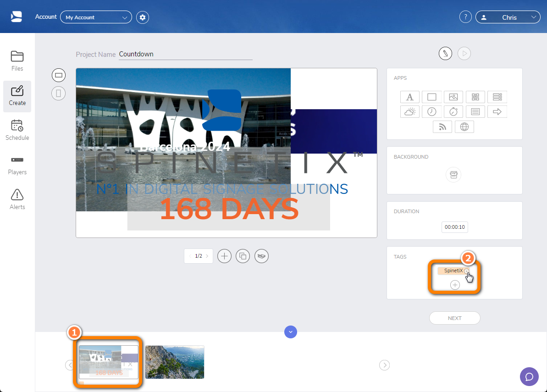Open the Schedule section
The width and height of the screenshot is (547, 392).
tap(17, 130)
